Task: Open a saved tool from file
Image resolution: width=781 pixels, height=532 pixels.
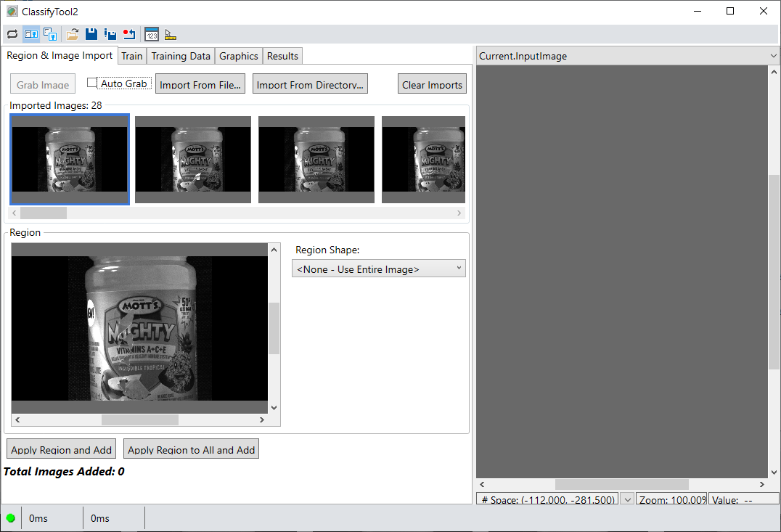Action: [71, 34]
